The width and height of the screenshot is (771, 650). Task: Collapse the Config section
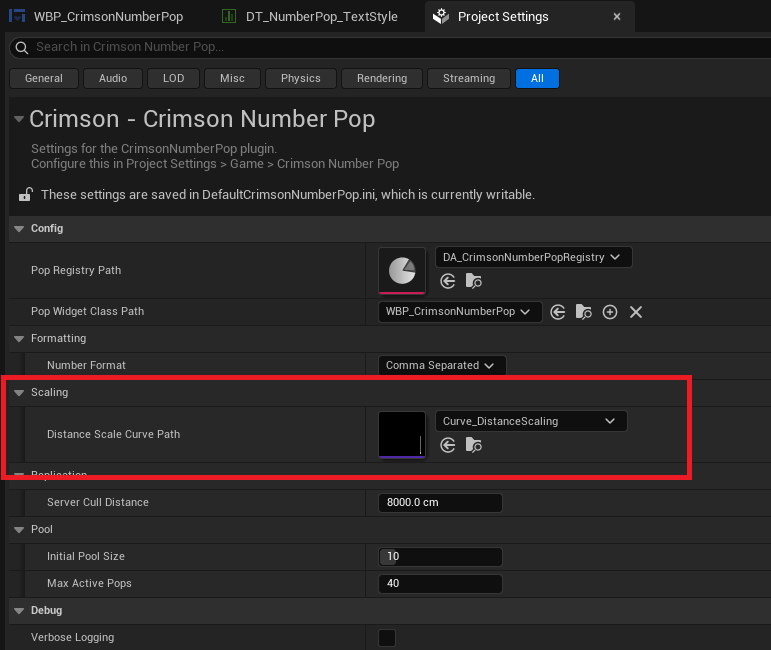[19, 229]
